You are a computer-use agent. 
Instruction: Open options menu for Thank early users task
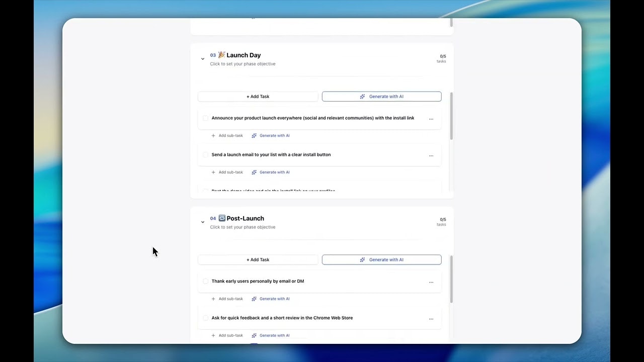(x=431, y=283)
